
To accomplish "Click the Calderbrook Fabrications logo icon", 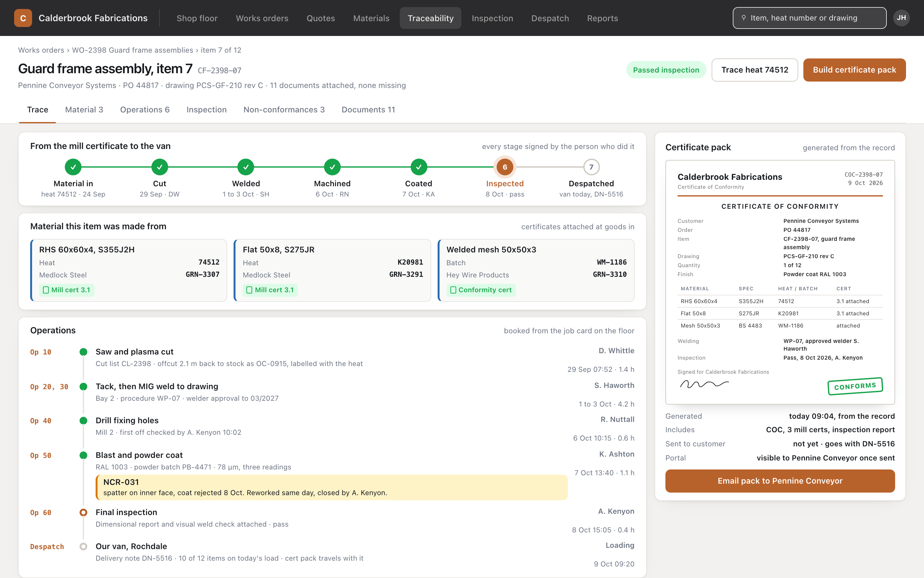I will [x=23, y=18].
